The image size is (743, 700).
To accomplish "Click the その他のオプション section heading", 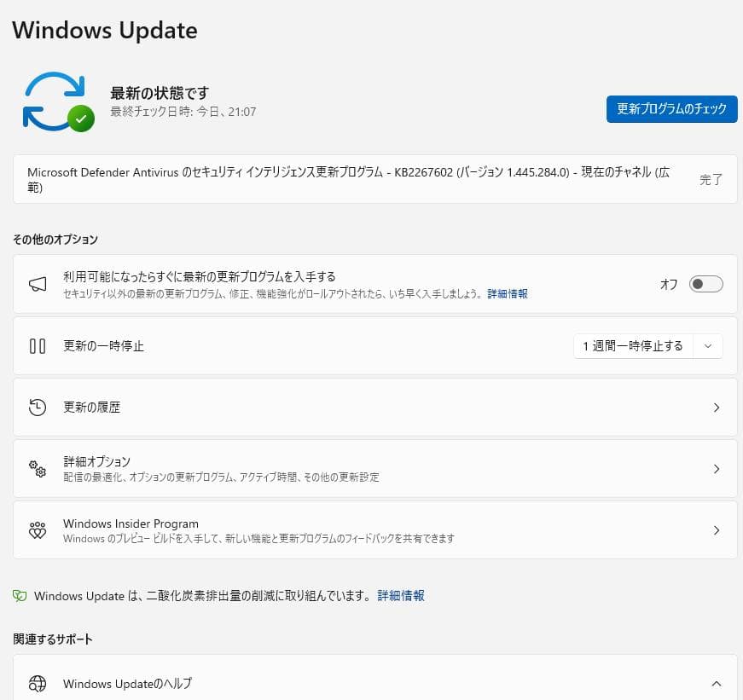I will [55, 240].
